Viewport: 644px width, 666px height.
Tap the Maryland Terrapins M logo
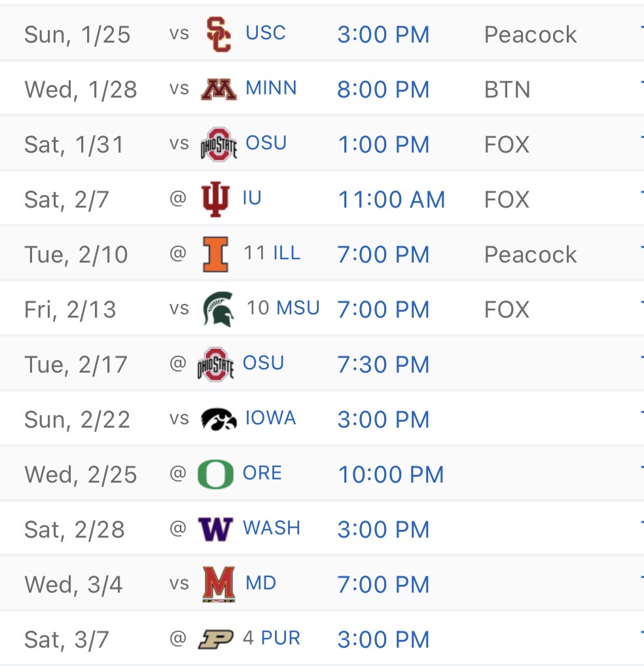219,584
